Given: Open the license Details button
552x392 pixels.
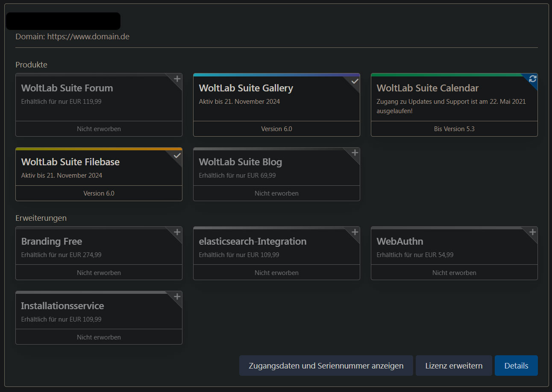Looking at the screenshot, I should point(516,366).
